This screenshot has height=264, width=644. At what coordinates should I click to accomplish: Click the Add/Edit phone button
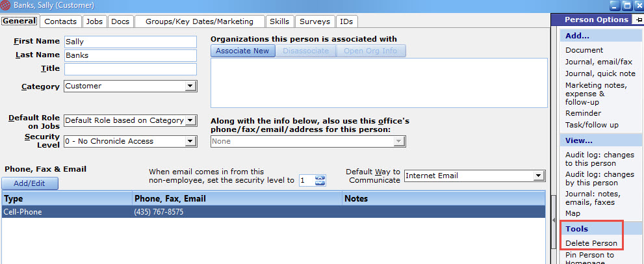point(30,183)
